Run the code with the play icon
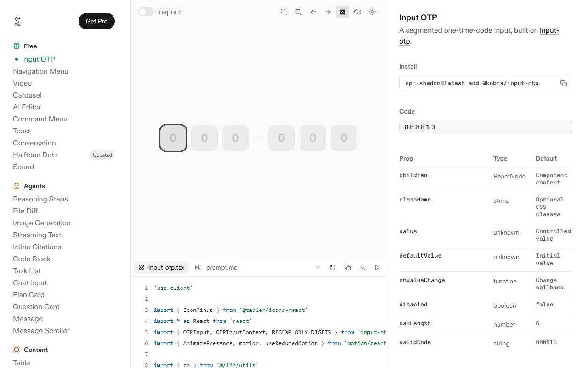The height and width of the screenshot is (368, 588). click(x=377, y=267)
